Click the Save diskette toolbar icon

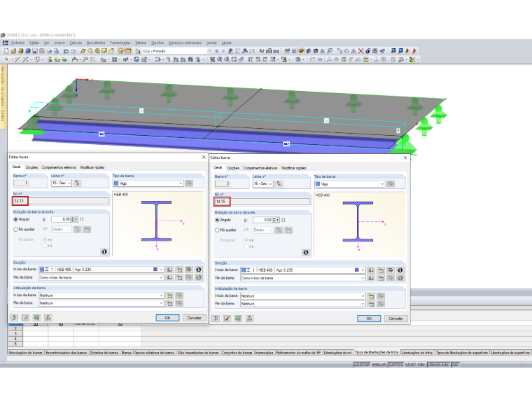point(34,51)
